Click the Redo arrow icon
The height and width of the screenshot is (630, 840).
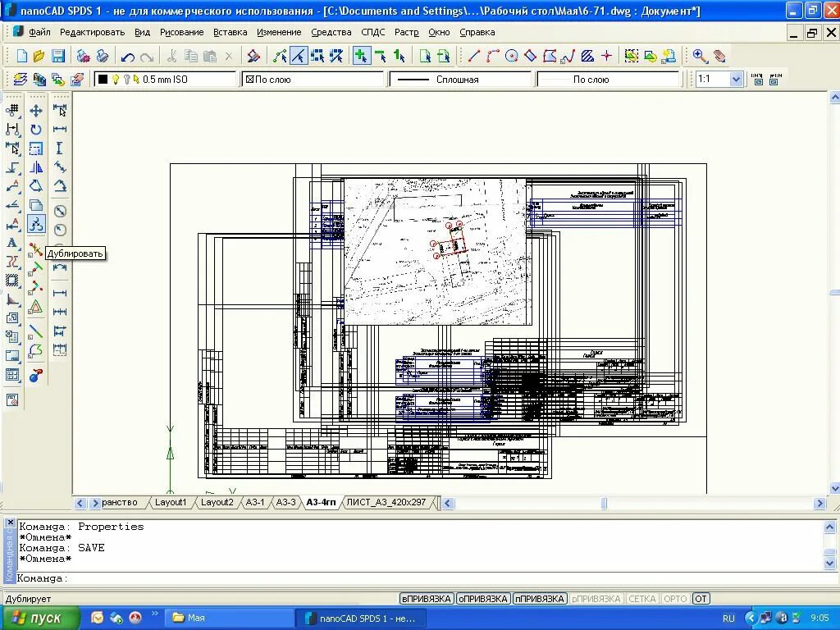tap(146, 57)
